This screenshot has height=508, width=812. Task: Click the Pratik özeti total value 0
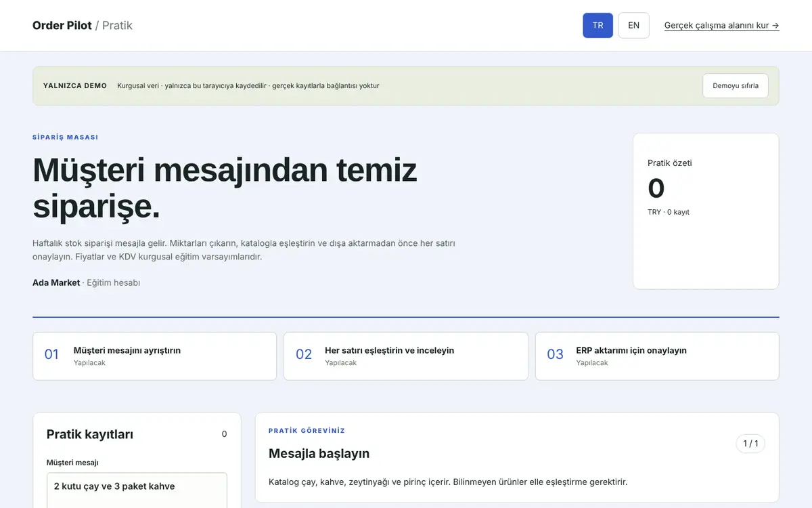(x=656, y=188)
